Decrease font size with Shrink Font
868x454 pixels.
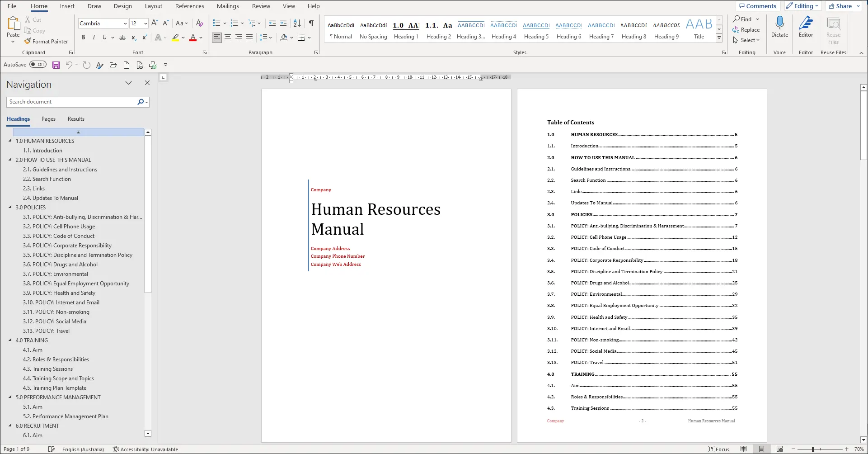[165, 23]
